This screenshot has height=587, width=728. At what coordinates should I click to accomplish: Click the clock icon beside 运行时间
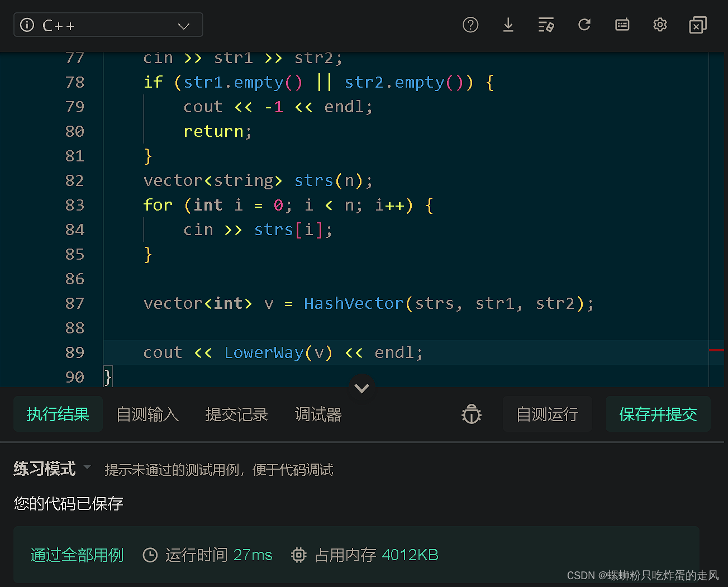[x=150, y=555]
